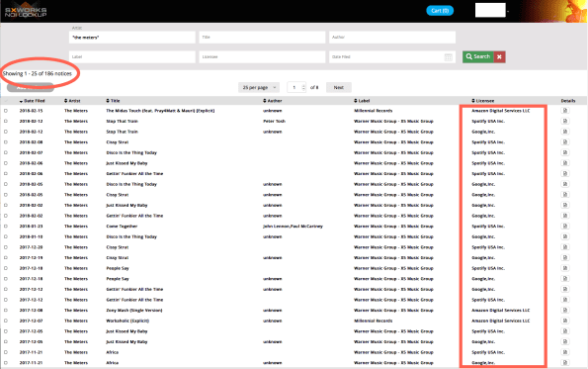This screenshot has width=588, height=369.
Task: Tick the checkbox for 2018-01-10 Disco Is the Thing Today
Action: pos(6,236)
